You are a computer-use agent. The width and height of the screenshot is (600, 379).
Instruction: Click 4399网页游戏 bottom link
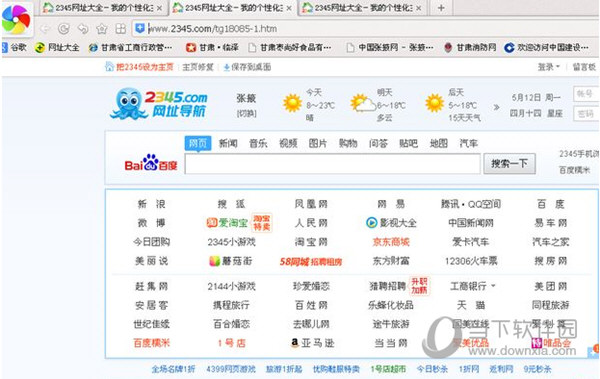click(231, 369)
